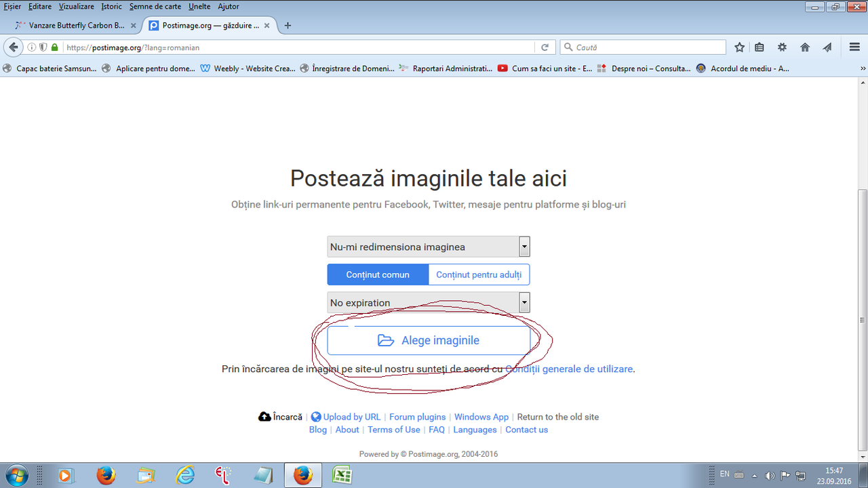Switch to active Firefox window in taskbar
The height and width of the screenshot is (488, 868).
(303, 476)
